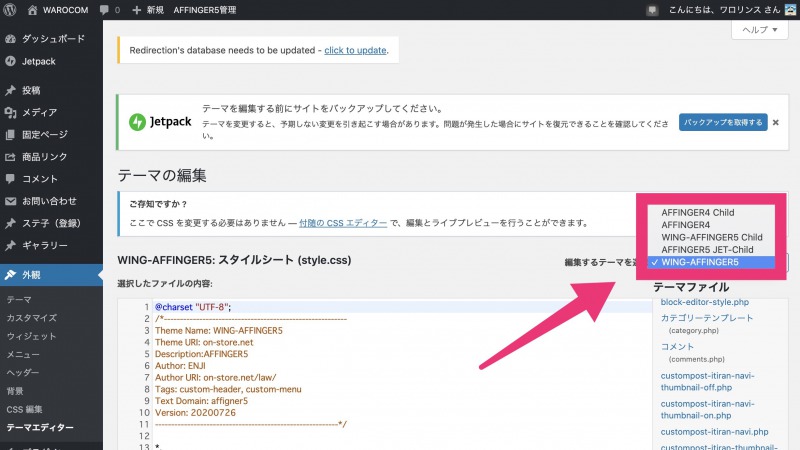Select AFFINGER4 Child from theme dropdown
Image resolution: width=800 pixels, height=450 pixels.
tap(697, 213)
